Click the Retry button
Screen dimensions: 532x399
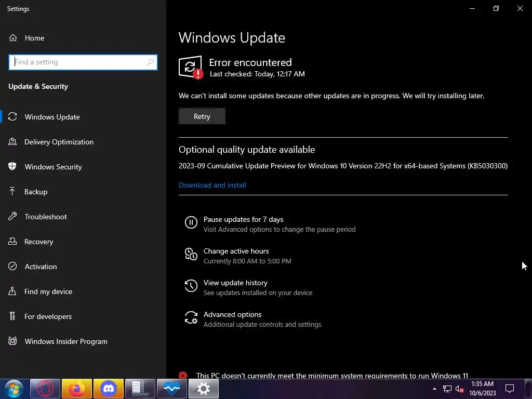[x=202, y=116]
